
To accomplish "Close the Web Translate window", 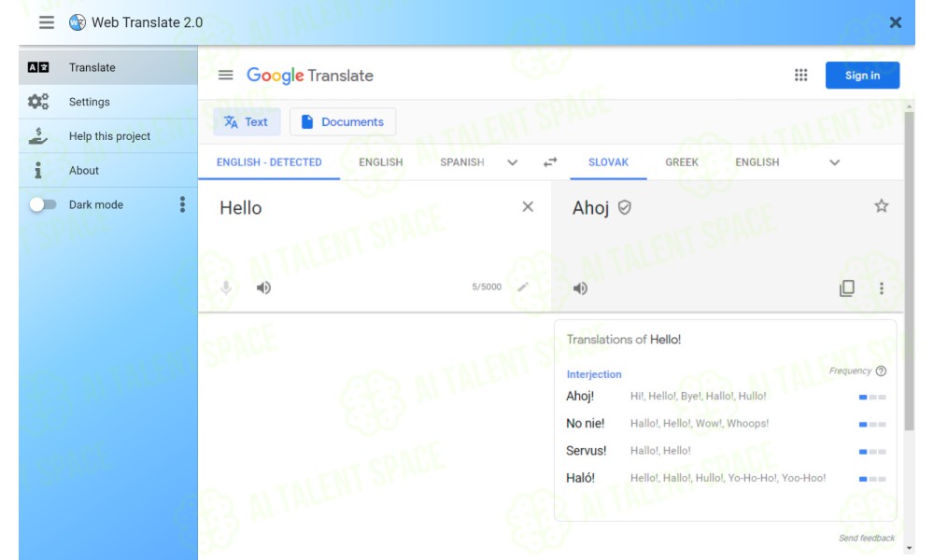I will coord(895,22).
